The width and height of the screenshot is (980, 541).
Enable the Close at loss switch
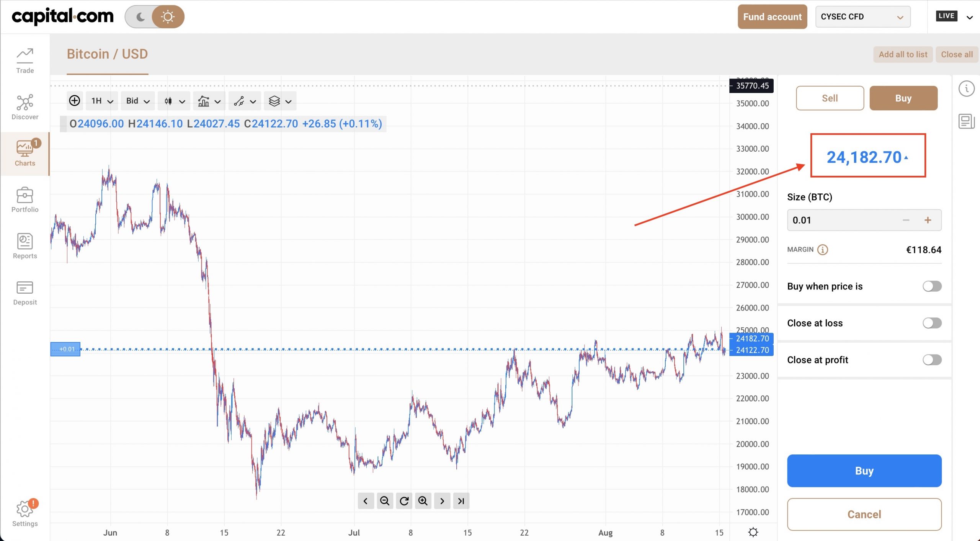[932, 323]
